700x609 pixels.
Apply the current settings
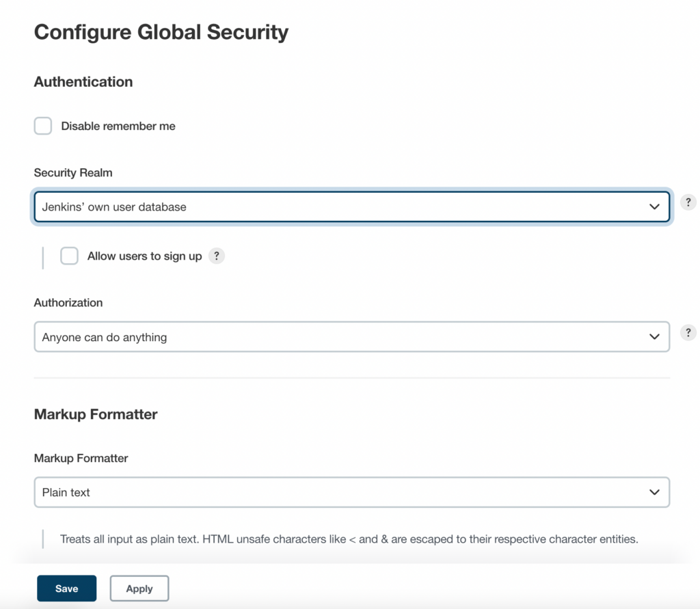(x=139, y=588)
